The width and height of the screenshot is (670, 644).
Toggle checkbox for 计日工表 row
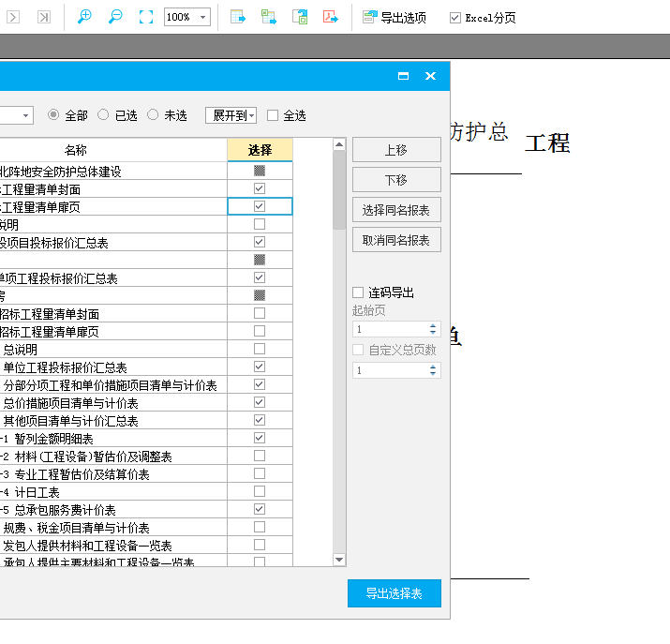[260, 491]
